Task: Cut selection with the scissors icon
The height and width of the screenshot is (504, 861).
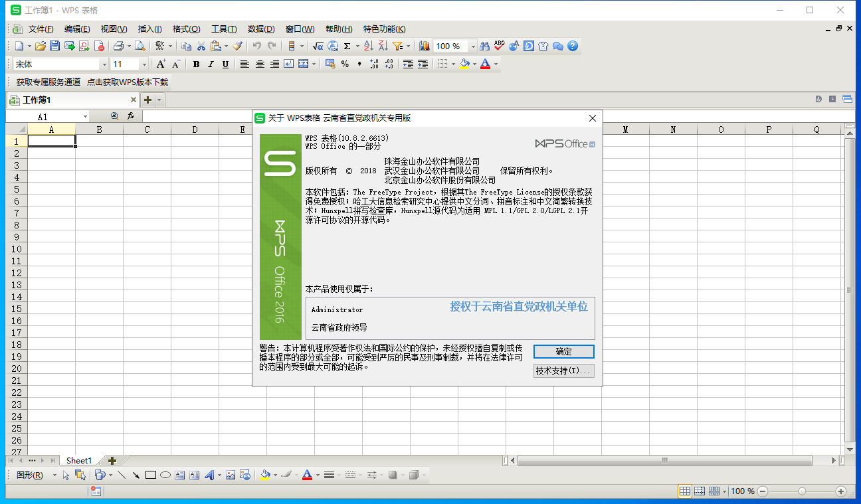Action: (x=201, y=46)
